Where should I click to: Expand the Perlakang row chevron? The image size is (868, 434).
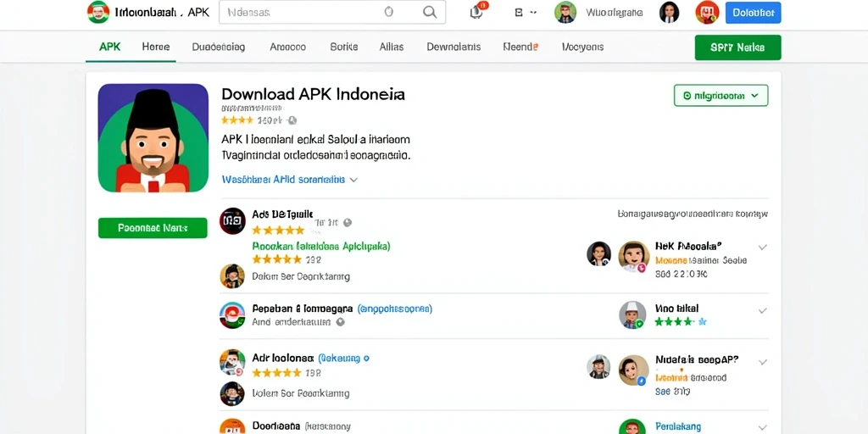pos(762,427)
